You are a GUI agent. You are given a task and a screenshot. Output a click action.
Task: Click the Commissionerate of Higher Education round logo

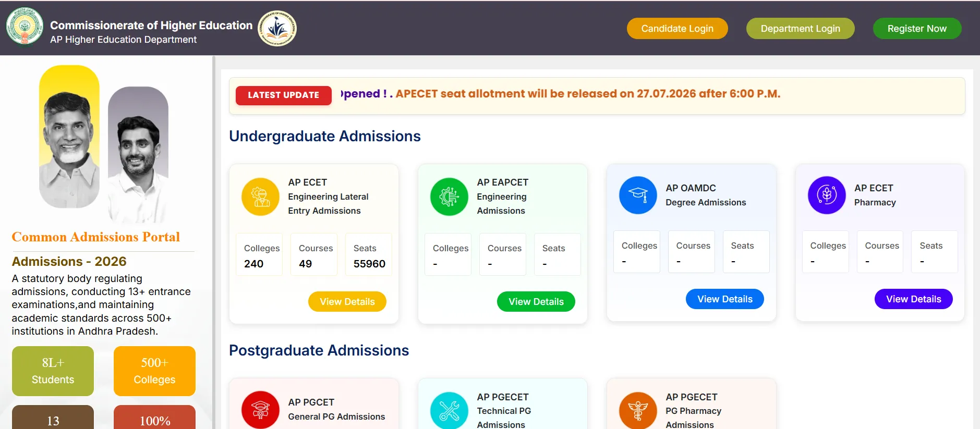coord(277,28)
